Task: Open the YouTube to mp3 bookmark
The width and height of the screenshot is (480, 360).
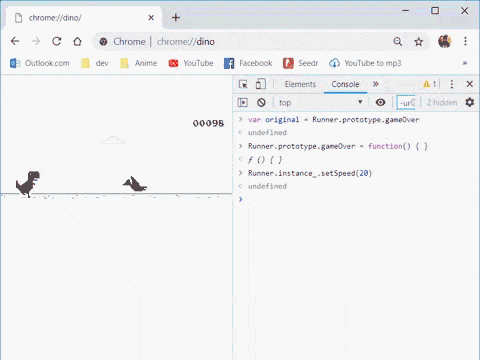Action: pyautogui.click(x=365, y=63)
